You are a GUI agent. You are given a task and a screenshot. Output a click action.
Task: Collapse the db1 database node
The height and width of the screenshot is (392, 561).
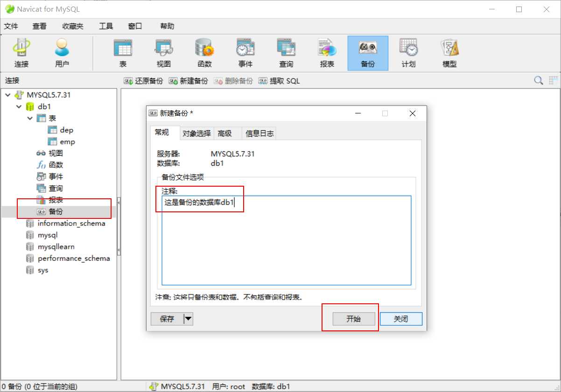(x=19, y=106)
